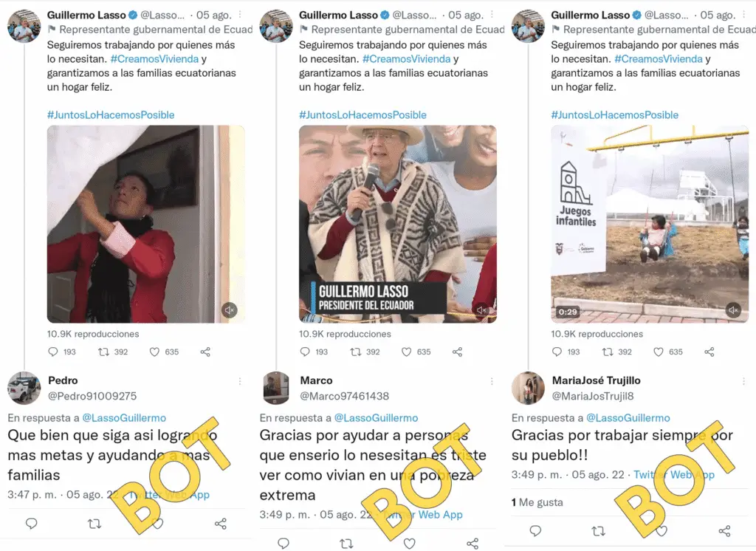Unmute the video of the woman at the curtain
756x551 pixels.
click(230, 309)
